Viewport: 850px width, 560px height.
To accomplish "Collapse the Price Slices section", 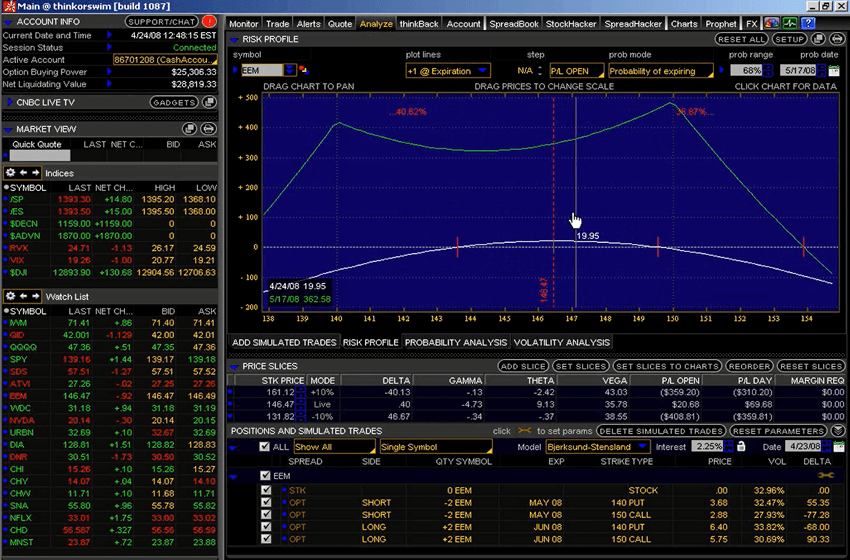I will coord(234,366).
